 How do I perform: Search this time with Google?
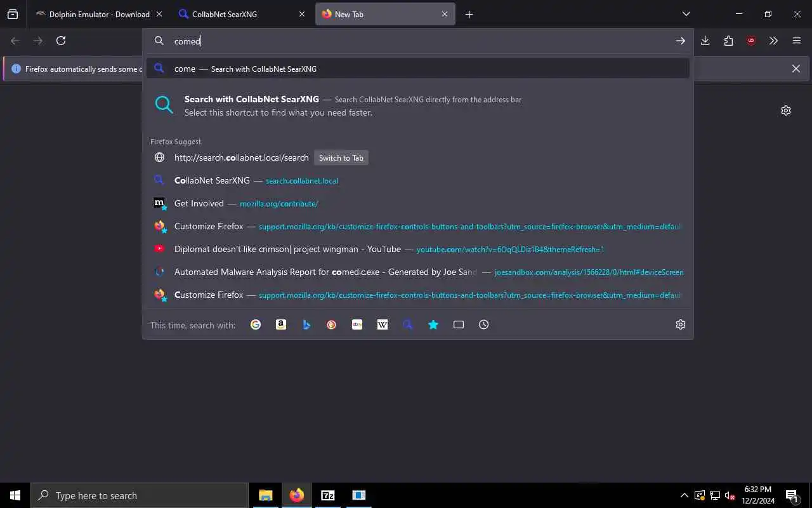tap(256, 324)
